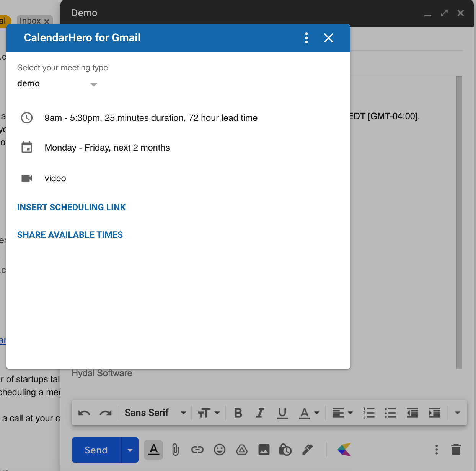Click the CalendarHero icon in compose toolbar

344,450
